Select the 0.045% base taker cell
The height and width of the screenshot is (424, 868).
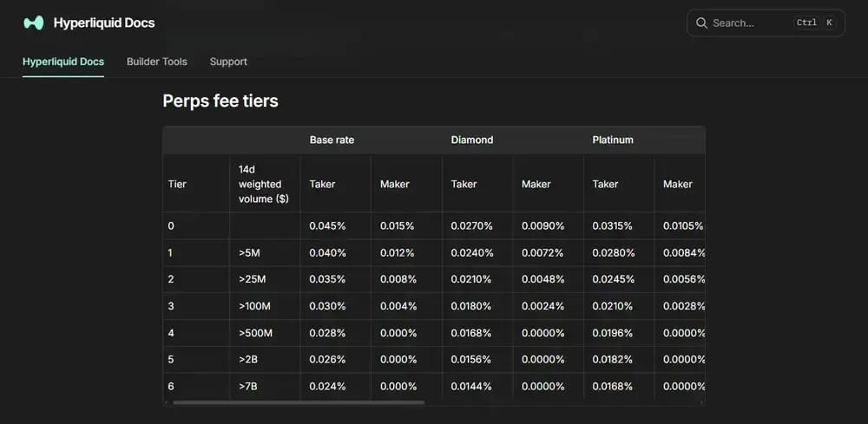coord(335,225)
